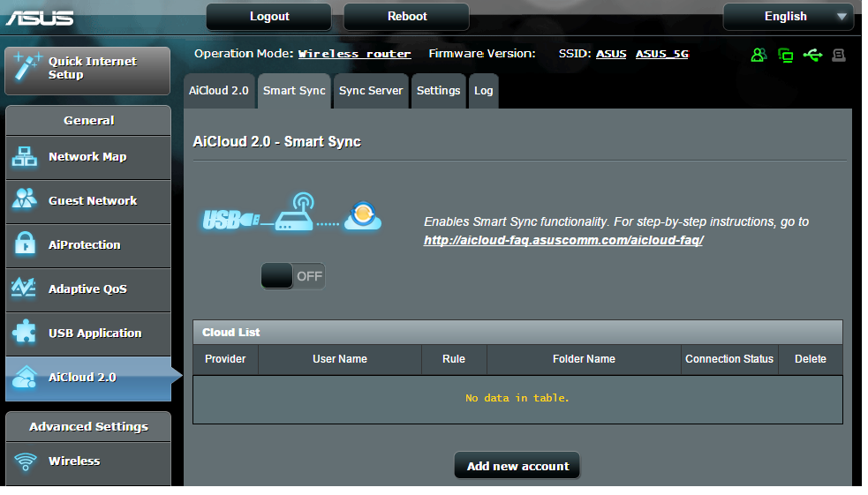Click the General section header
The width and height of the screenshot is (868, 495).
pos(88,121)
